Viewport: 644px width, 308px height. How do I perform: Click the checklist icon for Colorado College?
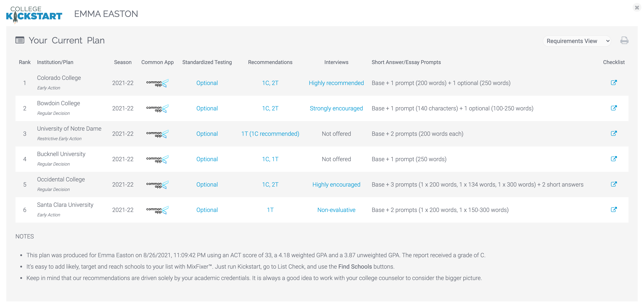614,83
